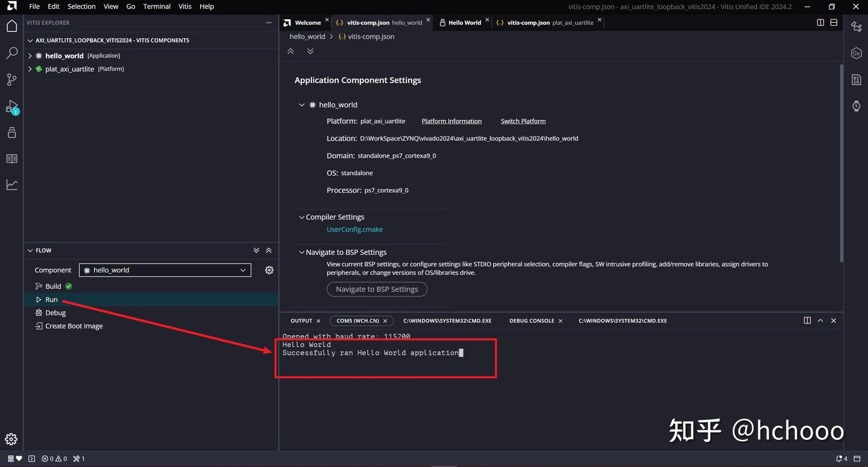
Task: Open the Vitis menu
Action: coord(185,7)
